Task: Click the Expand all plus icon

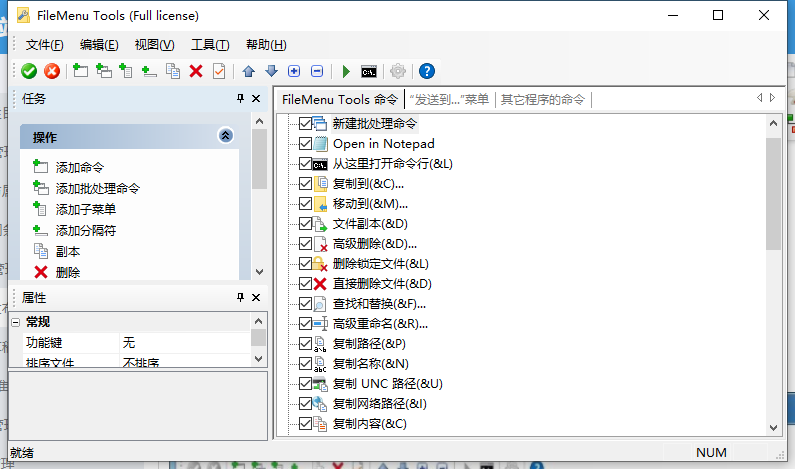Action: pos(294,71)
